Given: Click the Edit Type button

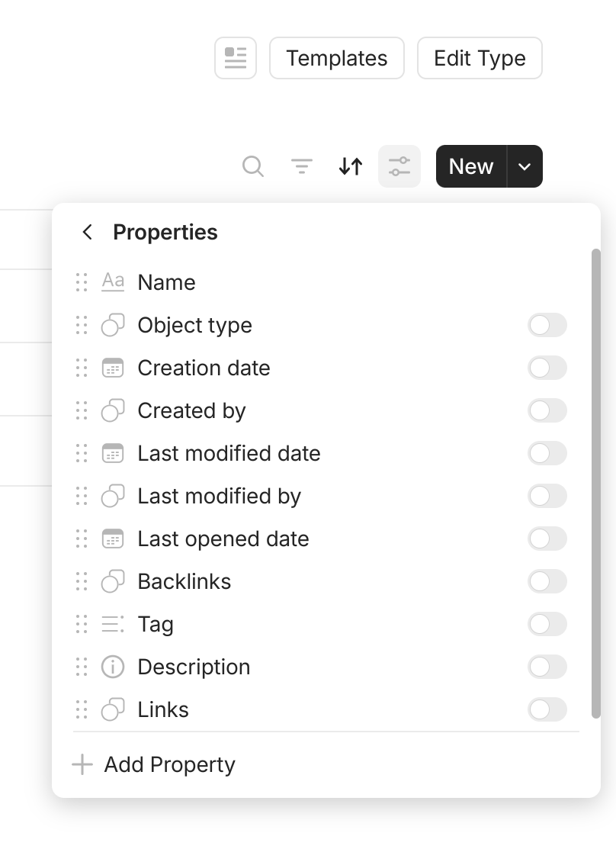Looking at the screenshot, I should tap(480, 58).
